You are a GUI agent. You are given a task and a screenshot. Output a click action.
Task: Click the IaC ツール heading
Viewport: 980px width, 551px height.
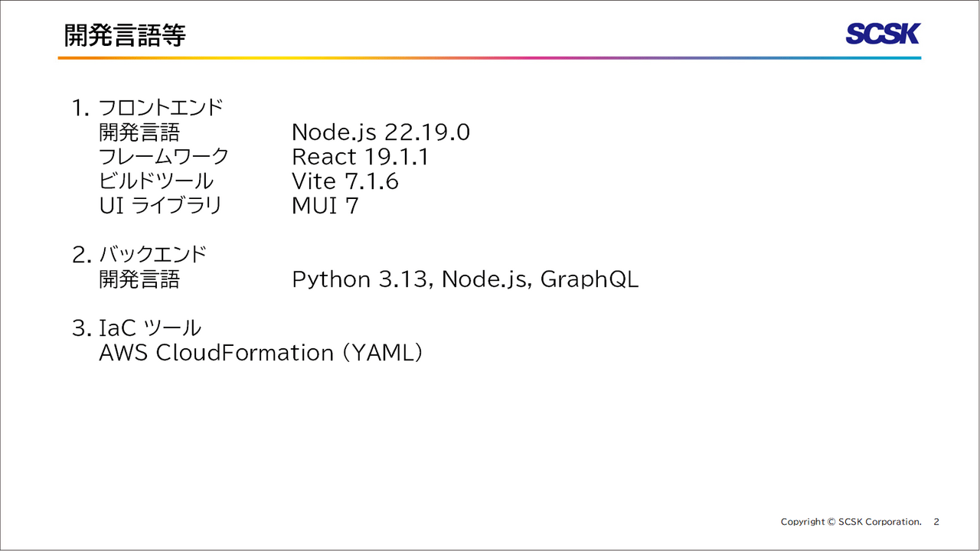pyautogui.click(x=150, y=328)
